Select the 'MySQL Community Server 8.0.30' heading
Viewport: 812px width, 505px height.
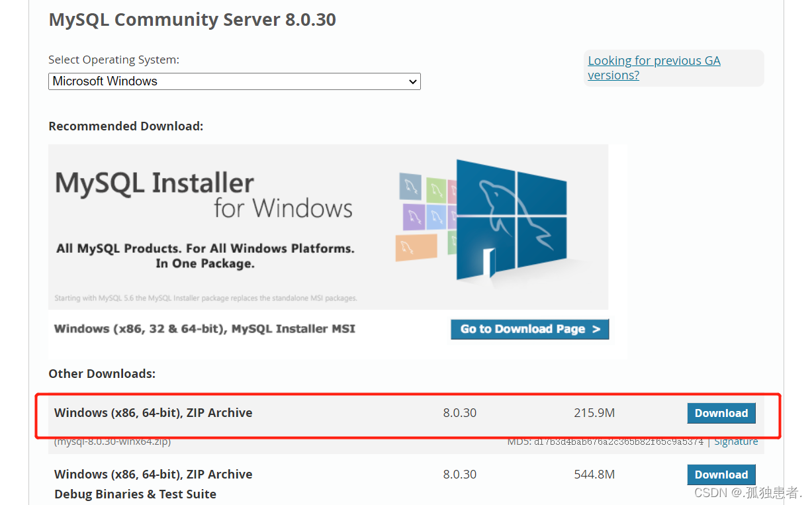[x=193, y=20]
